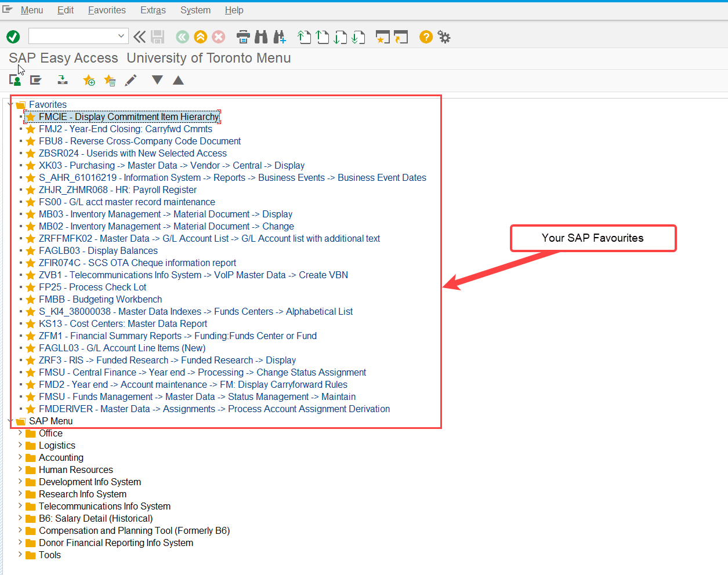This screenshot has height=575, width=728.
Task: Select ZHJR_ZHMR068 - HR: Payroll Register
Action: [x=118, y=190]
